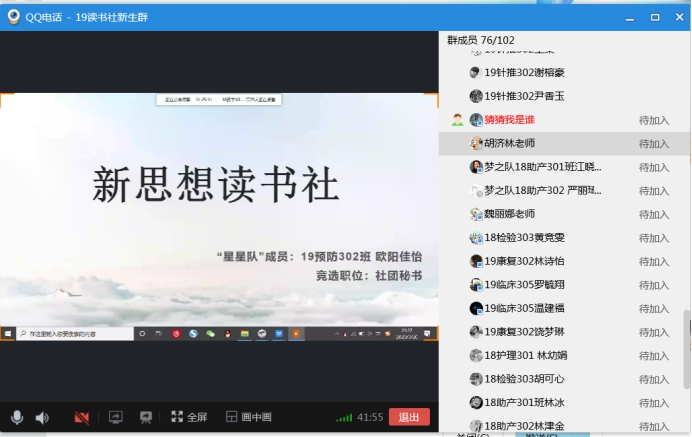This screenshot has height=437, width=692.
Task: Turn on the disabled camera
Action: [81, 417]
